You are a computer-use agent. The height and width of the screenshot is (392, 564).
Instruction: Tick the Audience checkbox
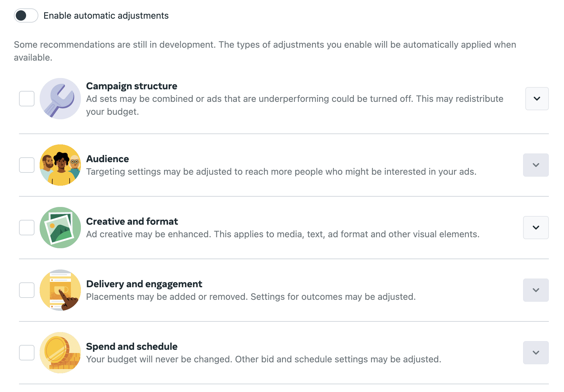27,165
